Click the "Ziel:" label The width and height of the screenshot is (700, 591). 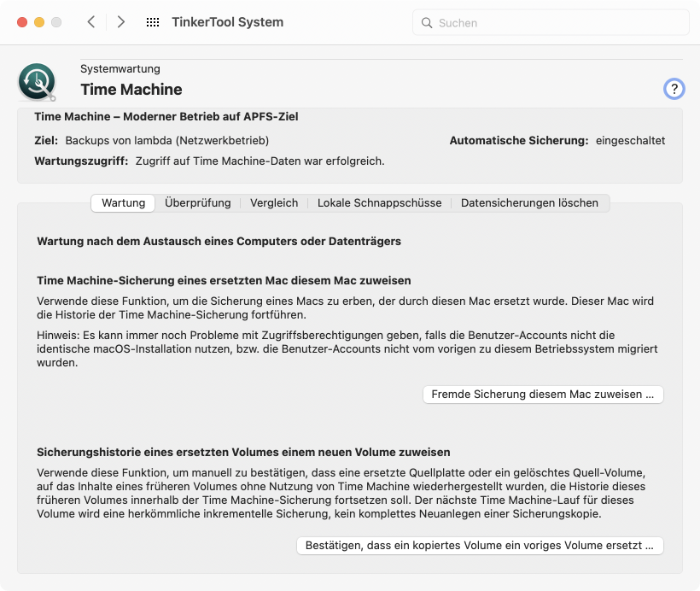(x=46, y=141)
